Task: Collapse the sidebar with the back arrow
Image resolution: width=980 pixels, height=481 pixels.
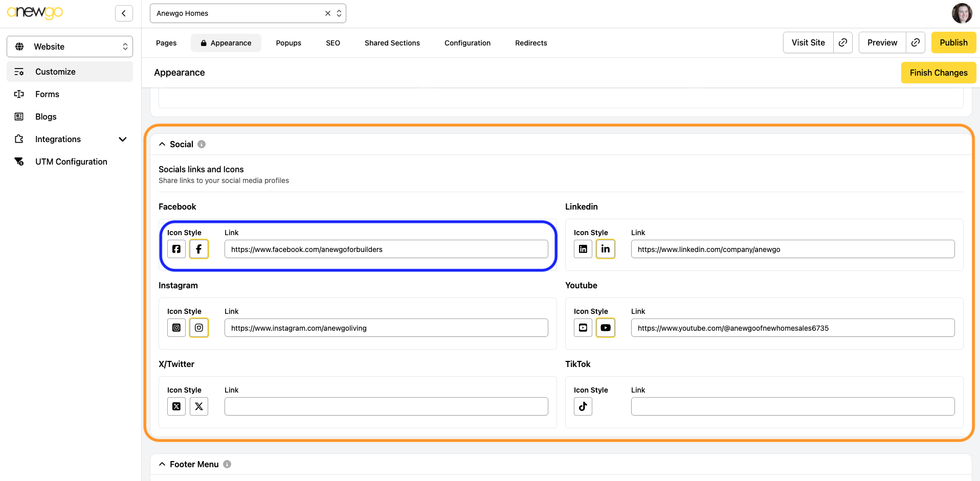Action: click(x=124, y=13)
